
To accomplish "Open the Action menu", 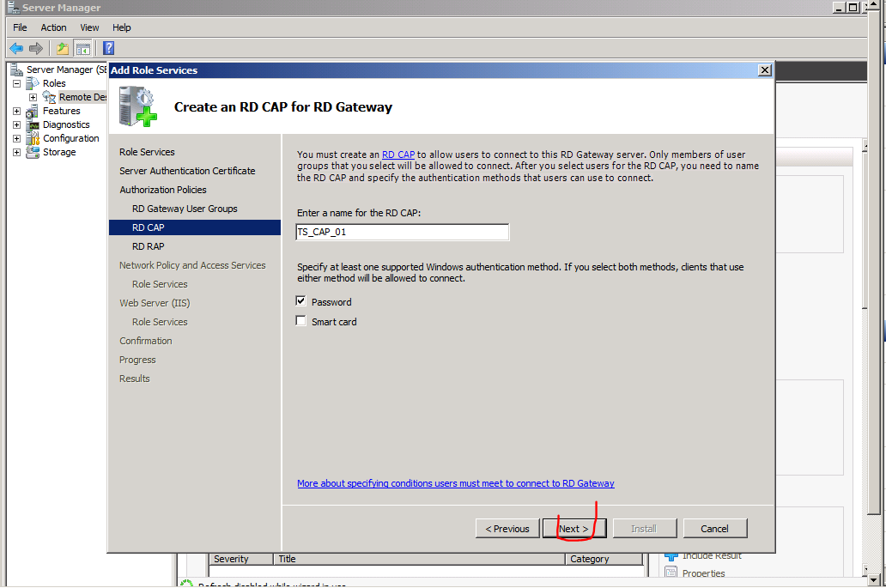I will pos(53,27).
